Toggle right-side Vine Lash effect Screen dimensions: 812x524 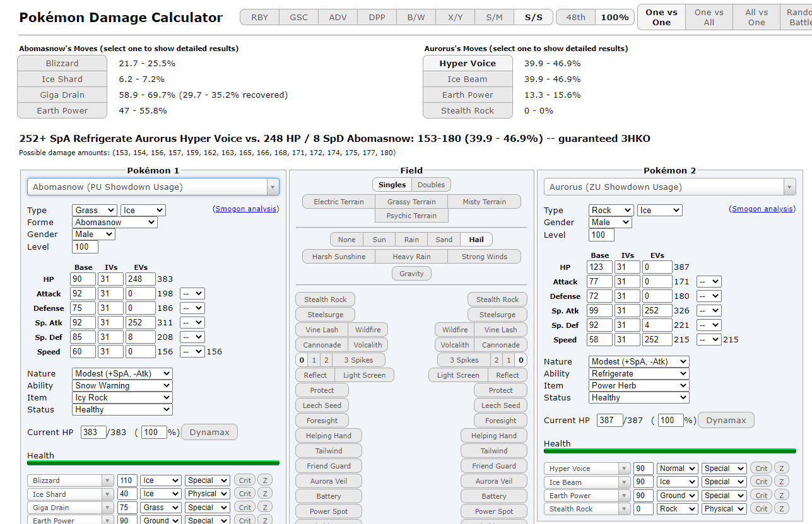(500, 330)
